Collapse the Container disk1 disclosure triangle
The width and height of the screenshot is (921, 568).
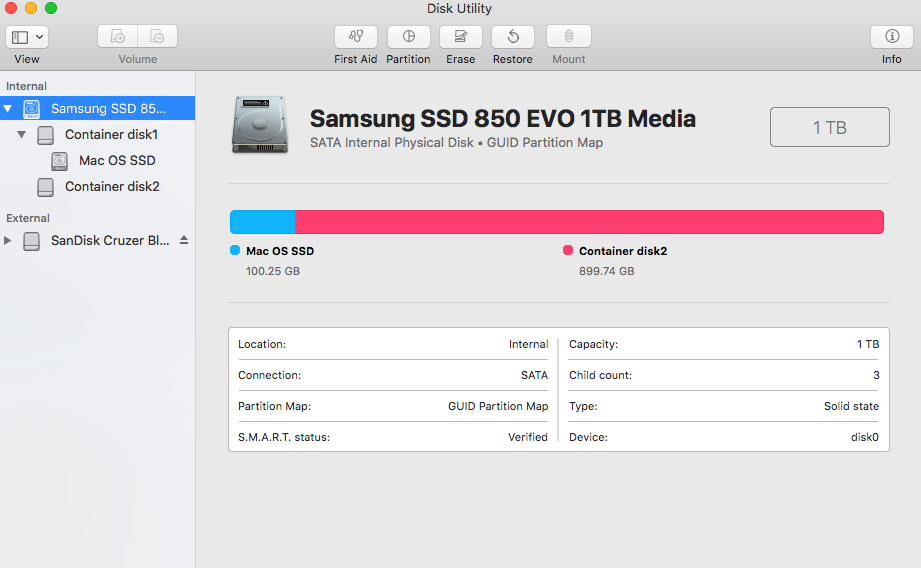(x=22, y=135)
